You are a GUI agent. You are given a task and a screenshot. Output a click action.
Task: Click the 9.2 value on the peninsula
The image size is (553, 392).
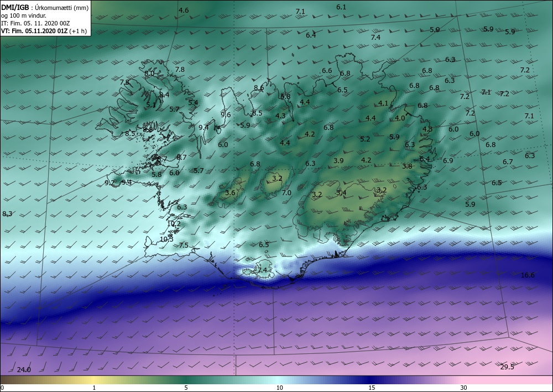point(109,182)
